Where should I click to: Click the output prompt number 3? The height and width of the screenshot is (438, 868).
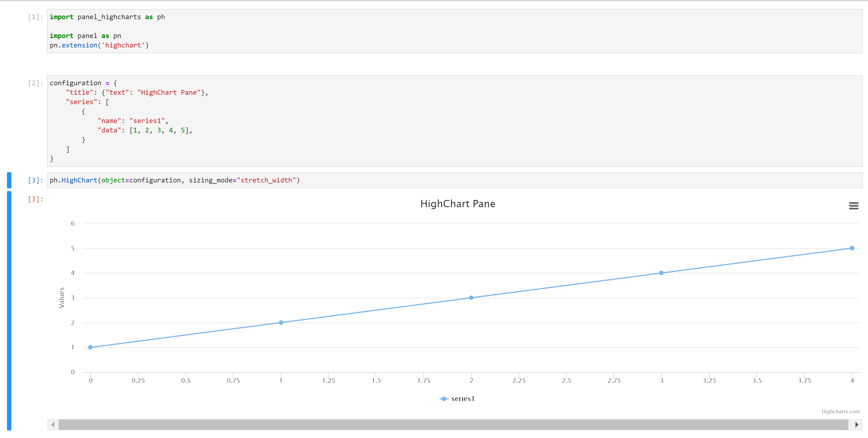(35, 199)
